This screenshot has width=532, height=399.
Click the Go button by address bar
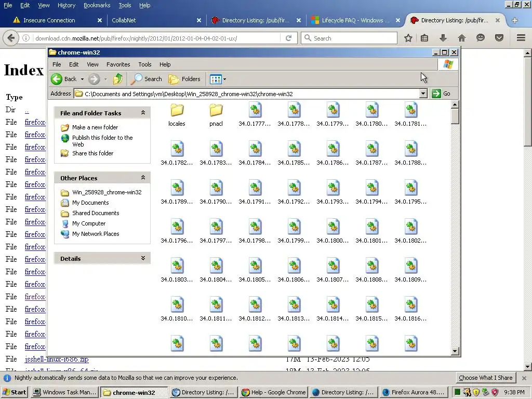pos(441,94)
